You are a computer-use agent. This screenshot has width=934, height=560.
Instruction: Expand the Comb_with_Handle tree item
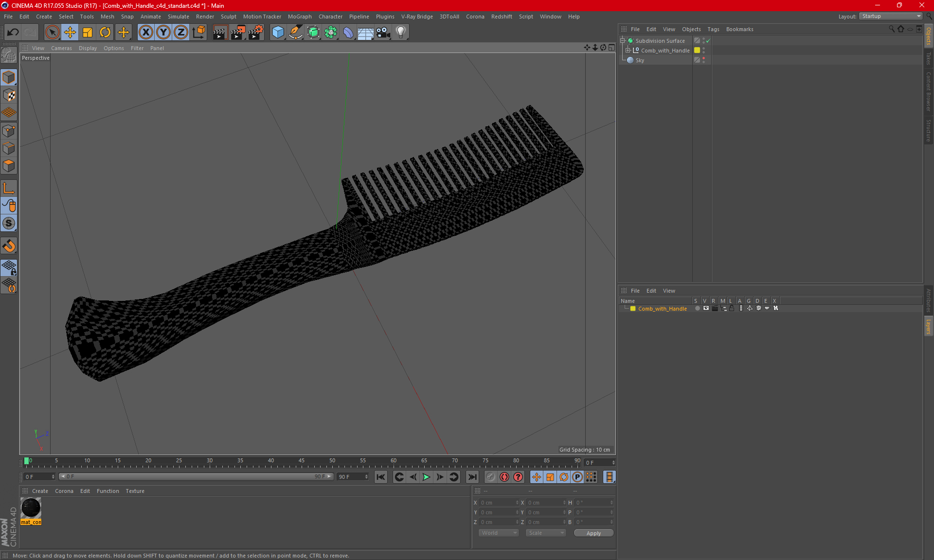pos(628,51)
